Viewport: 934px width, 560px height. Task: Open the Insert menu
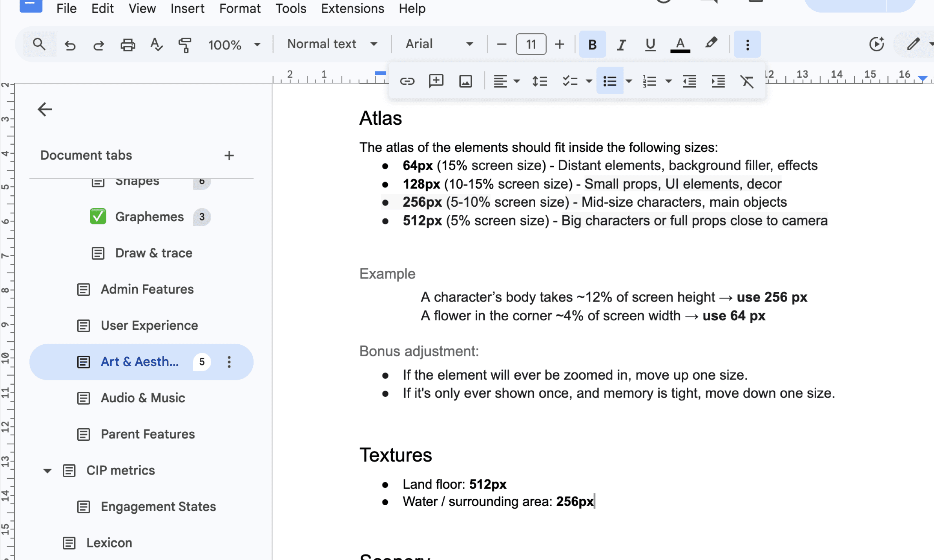(x=187, y=8)
